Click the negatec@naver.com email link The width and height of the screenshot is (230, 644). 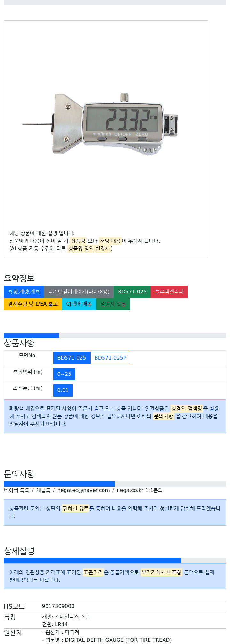83,490
